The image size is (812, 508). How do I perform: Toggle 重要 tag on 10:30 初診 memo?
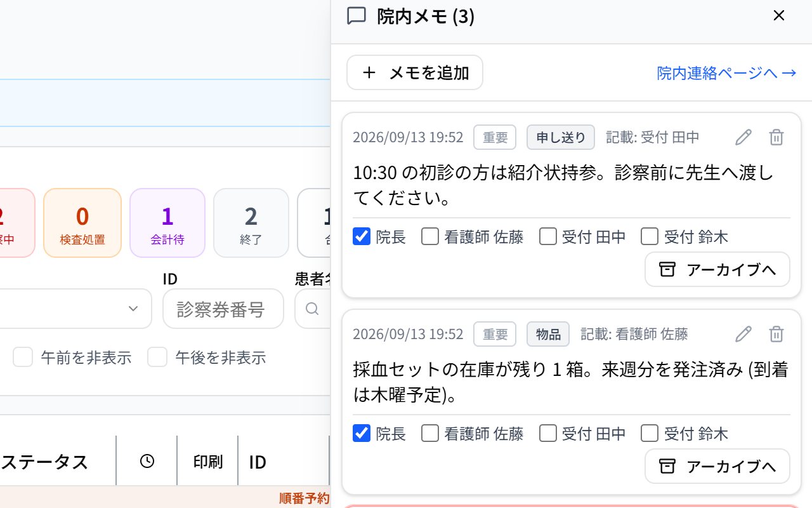click(x=495, y=137)
